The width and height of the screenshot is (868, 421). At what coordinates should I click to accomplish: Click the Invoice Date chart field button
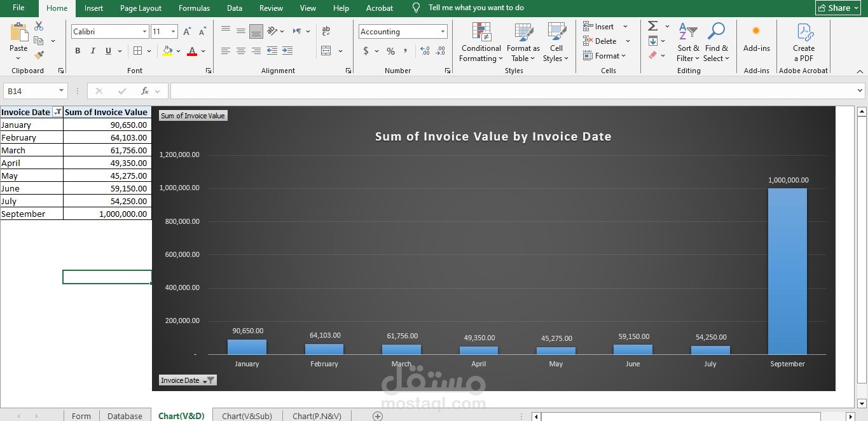point(188,380)
